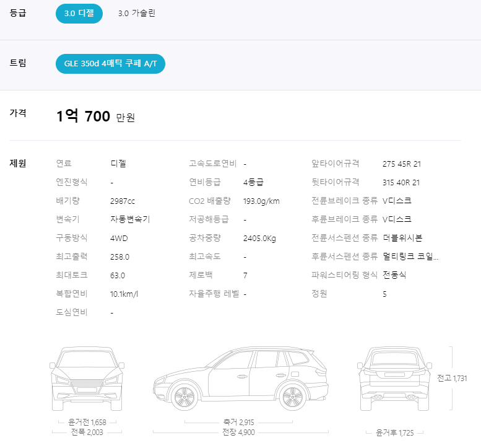Screen dimensions: 481x448
Task: Click the 가격 row label
Action: pos(18,113)
